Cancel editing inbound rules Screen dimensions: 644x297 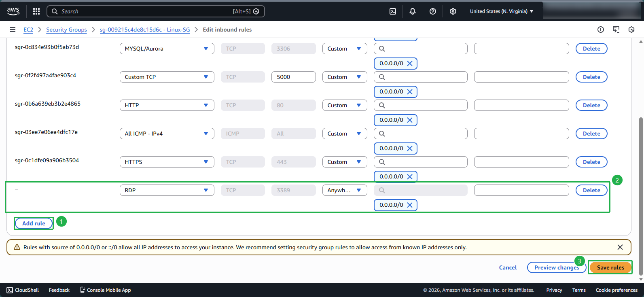pyautogui.click(x=508, y=267)
